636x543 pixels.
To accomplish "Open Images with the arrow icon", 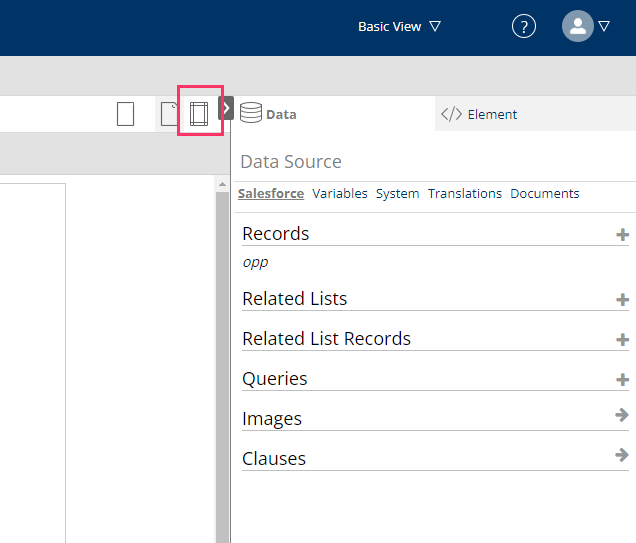I will 622,415.
